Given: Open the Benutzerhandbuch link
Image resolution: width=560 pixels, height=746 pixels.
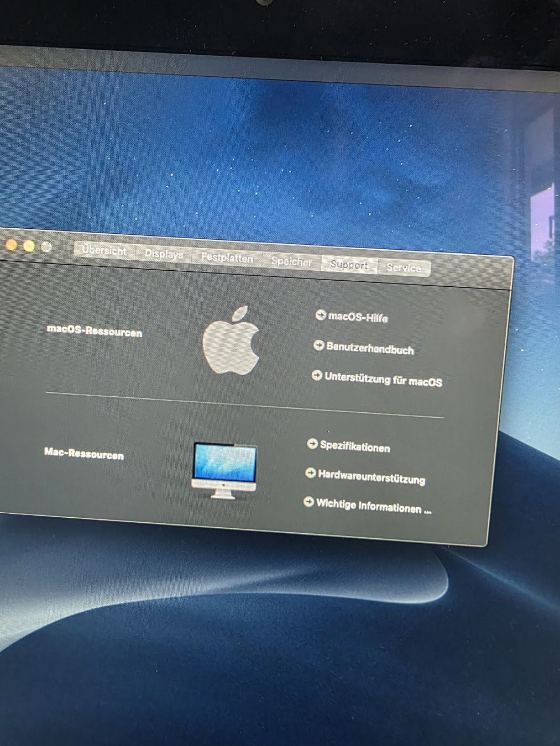Looking at the screenshot, I should click(x=370, y=349).
